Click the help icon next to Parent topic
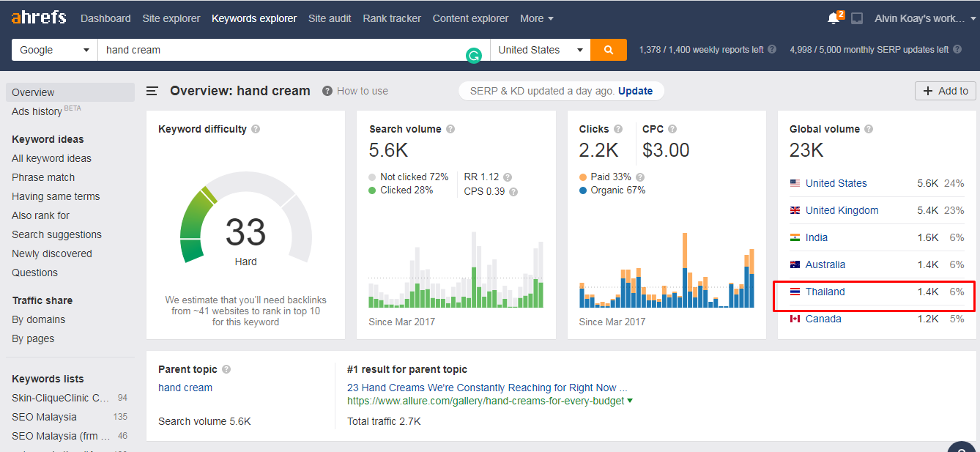Image resolution: width=980 pixels, height=452 pixels. click(226, 369)
